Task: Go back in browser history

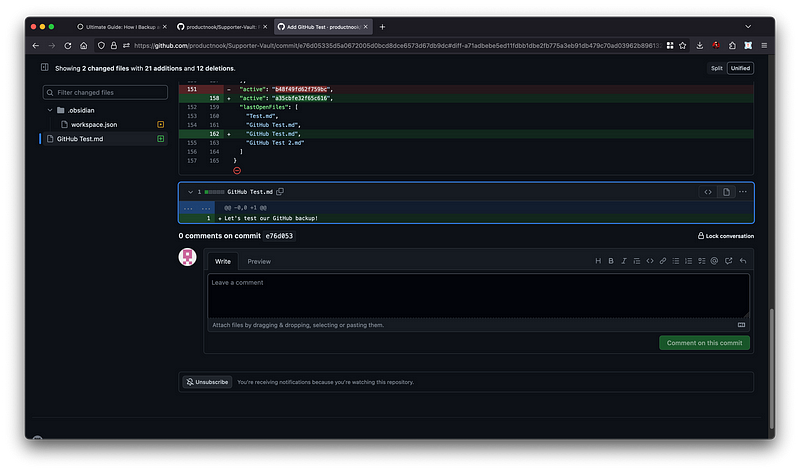Action: click(x=35, y=45)
